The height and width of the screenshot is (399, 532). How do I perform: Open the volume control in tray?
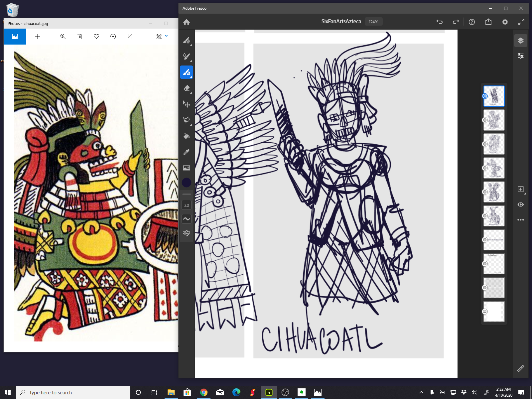[474, 392]
